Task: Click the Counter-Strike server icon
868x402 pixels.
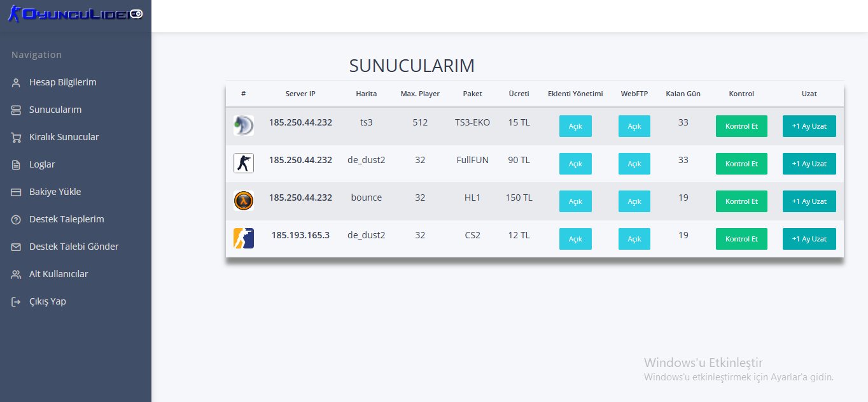Action: point(244,163)
